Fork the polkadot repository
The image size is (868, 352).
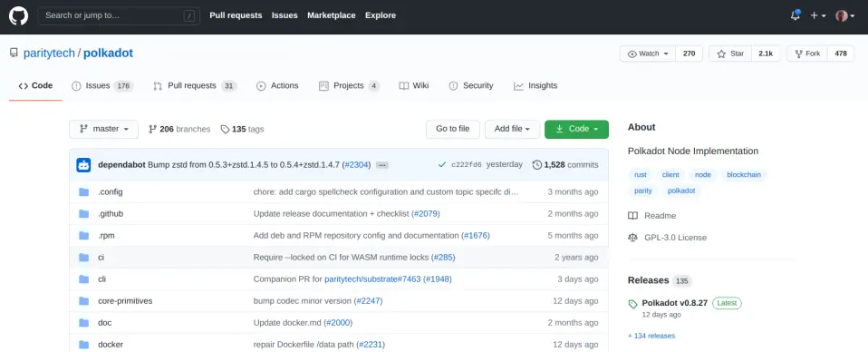point(807,54)
